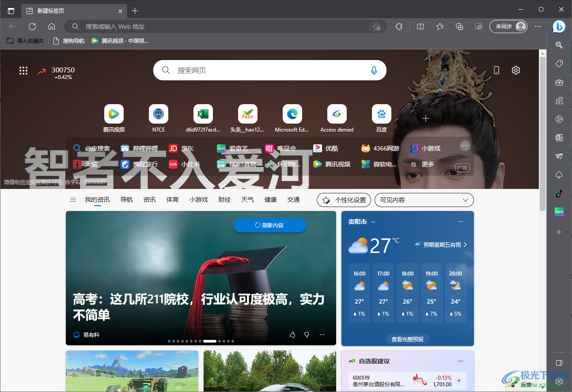Go to the Home page icon
The image size is (572, 392).
(52, 26)
